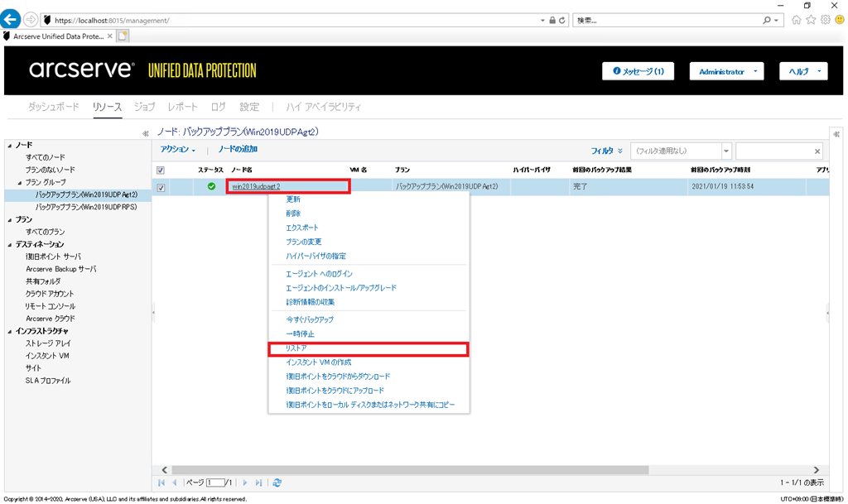The image size is (848, 504).
Task: Go to first page of node list
Action: (x=161, y=482)
